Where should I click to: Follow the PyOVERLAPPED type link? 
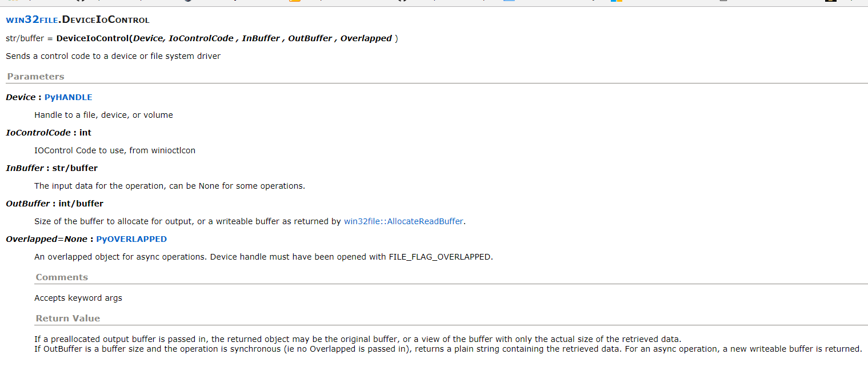pyautogui.click(x=131, y=239)
